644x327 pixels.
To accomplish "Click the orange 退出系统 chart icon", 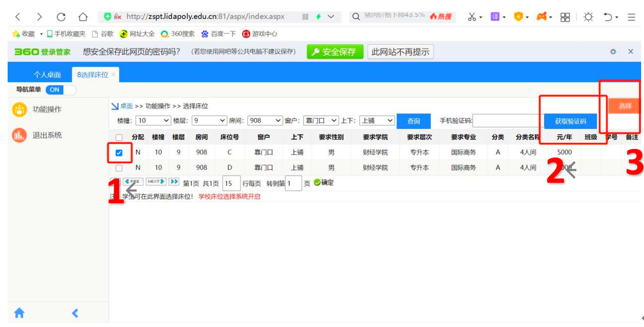I will [x=19, y=135].
